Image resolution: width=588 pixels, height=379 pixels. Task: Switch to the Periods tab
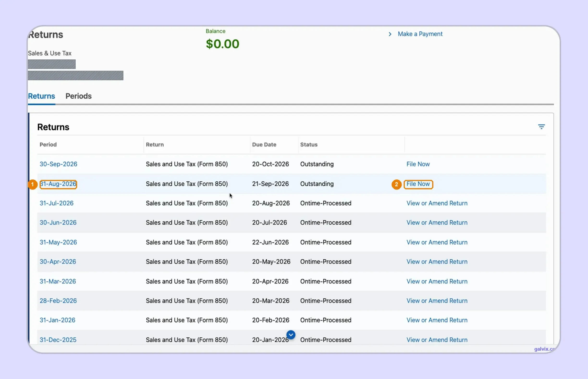tap(78, 96)
